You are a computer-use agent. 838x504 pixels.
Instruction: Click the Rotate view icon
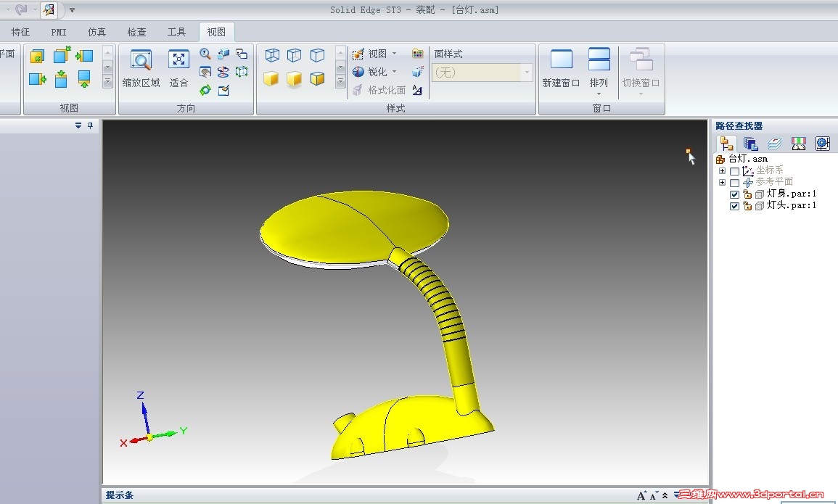(223, 72)
